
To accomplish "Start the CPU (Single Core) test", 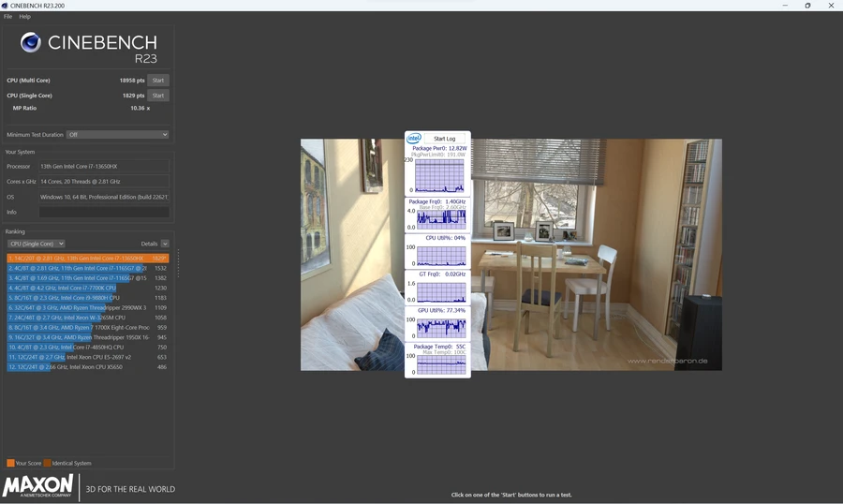I will [x=158, y=96].
